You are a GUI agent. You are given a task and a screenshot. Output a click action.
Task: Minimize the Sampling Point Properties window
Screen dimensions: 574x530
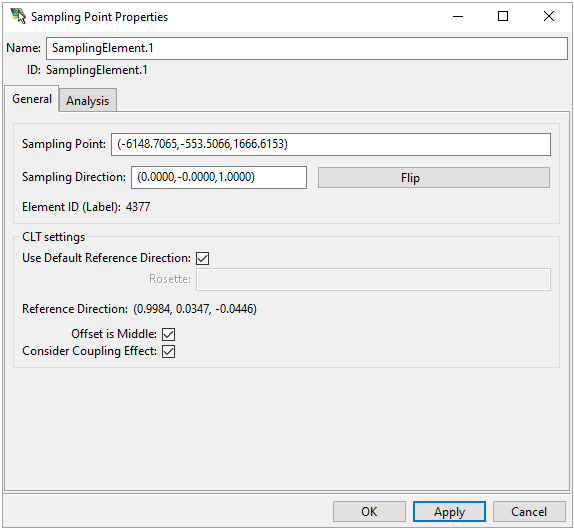pyautogui.click(x=458, y=16)
